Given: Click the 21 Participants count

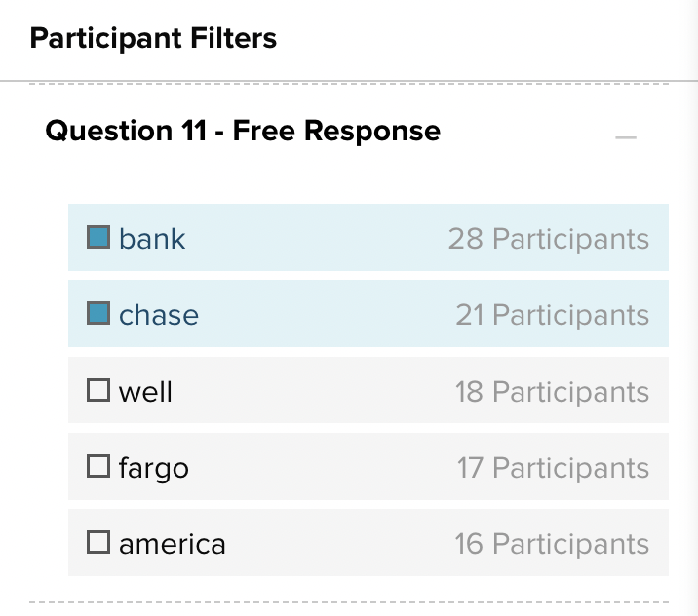Looking at the screenshot, I should tap(552, 315).
